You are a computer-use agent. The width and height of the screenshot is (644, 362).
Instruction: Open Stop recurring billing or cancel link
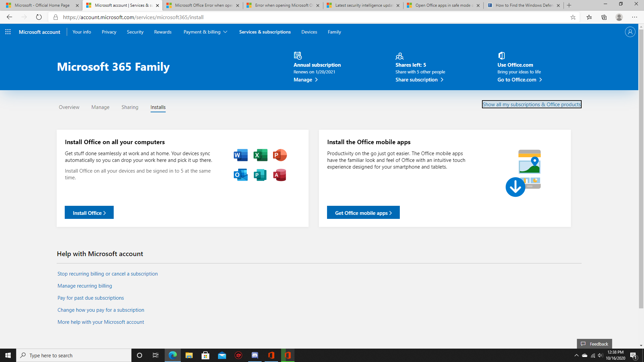[x=108, y=274]
